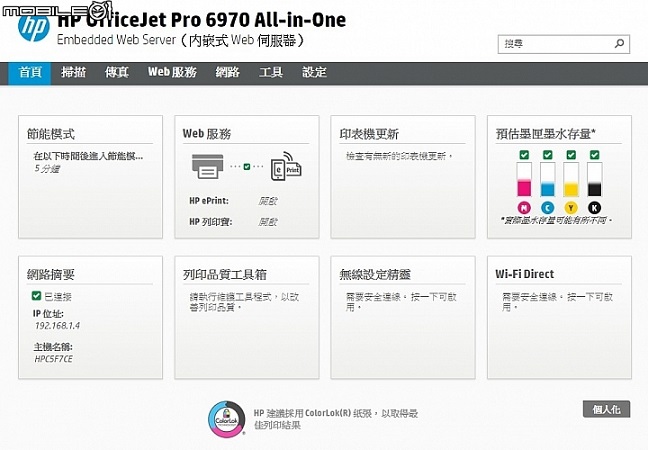
Task: Open the 預估墨匣墨水存量 card title
Action: click(x=546, y=134)
